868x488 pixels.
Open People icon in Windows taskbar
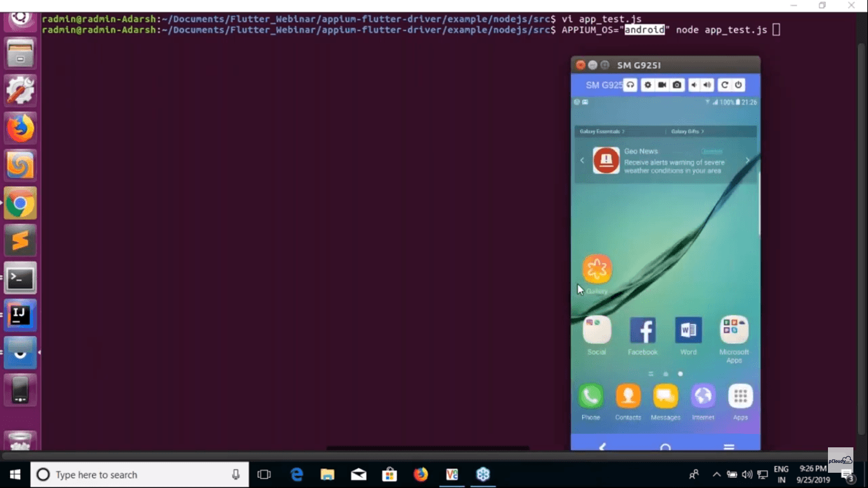(x=694, y=475)
